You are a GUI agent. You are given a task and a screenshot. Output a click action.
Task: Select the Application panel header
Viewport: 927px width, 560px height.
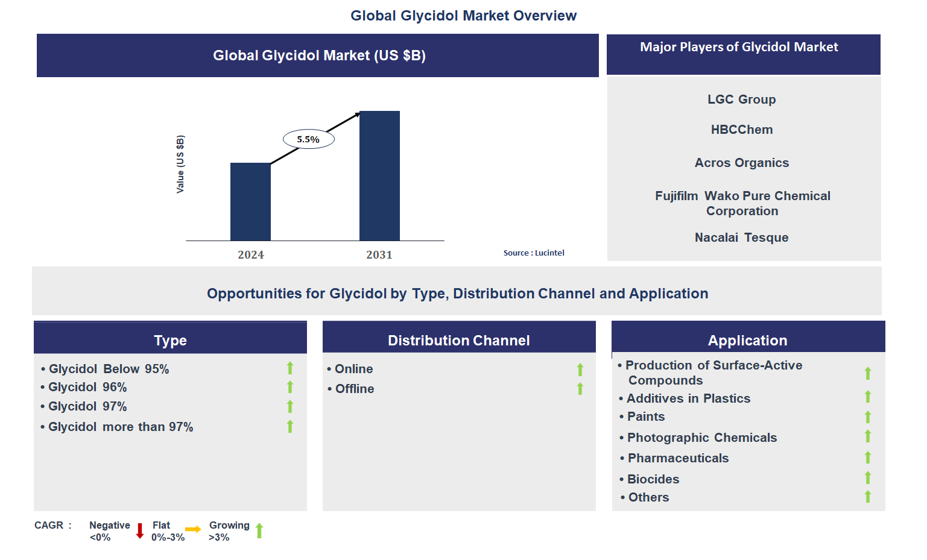747,340
